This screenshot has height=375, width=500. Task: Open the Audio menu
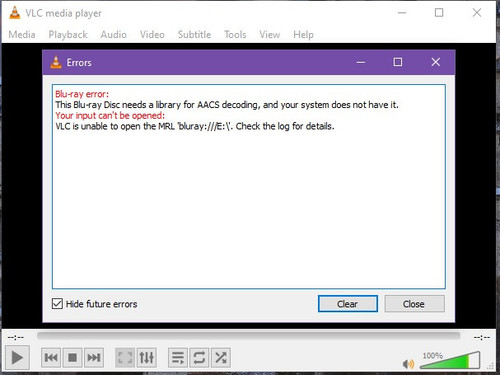click(x=114, y=35)
